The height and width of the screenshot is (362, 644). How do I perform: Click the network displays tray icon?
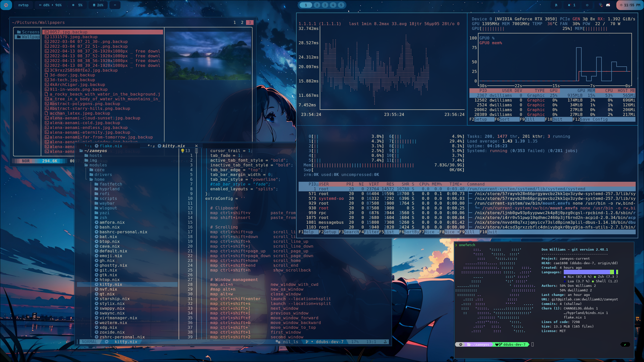pos(601,5)
